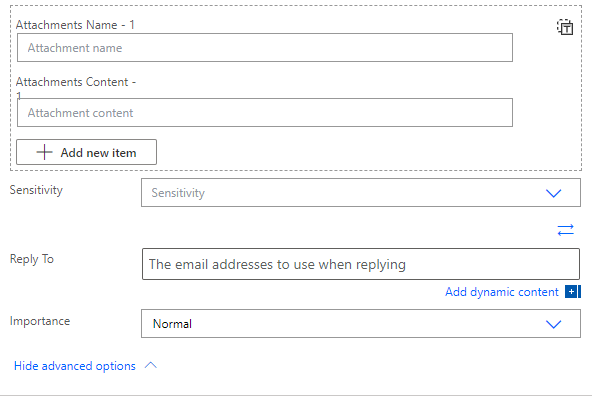Click the Reply To field label
Image resolution: width=592 pixels, height=397 pixels.
(32, 259)
